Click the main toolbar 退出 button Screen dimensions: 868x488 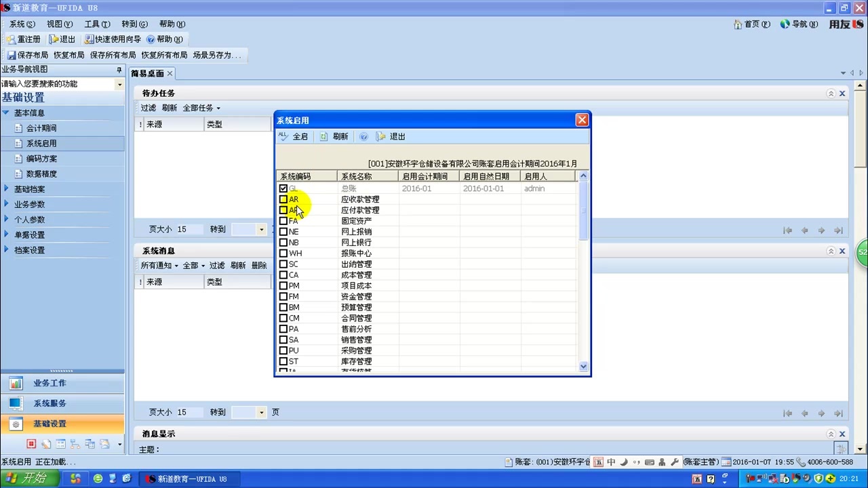coord(62,39)
